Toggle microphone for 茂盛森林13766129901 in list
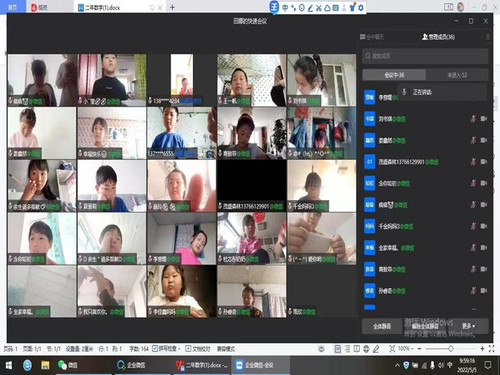Viewport: 500px width, 375px height. pos(473,162)
